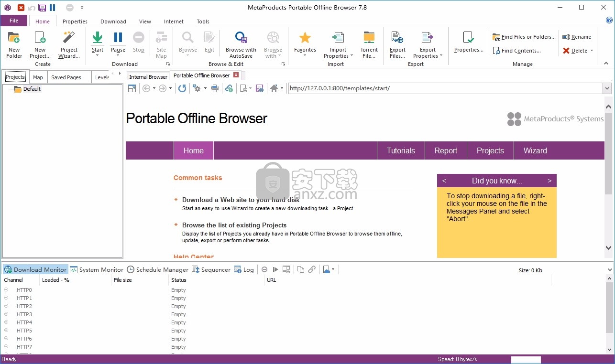Click the URL address field

(x=445, y=88)
